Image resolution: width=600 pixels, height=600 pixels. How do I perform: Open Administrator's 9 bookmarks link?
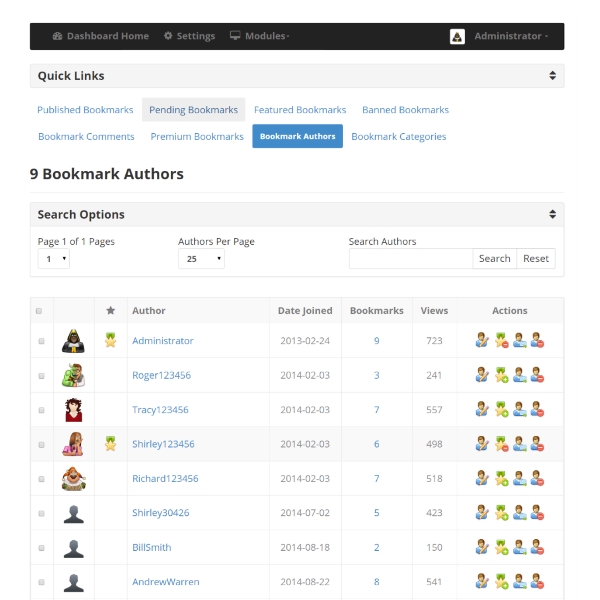tap(377, 341)
